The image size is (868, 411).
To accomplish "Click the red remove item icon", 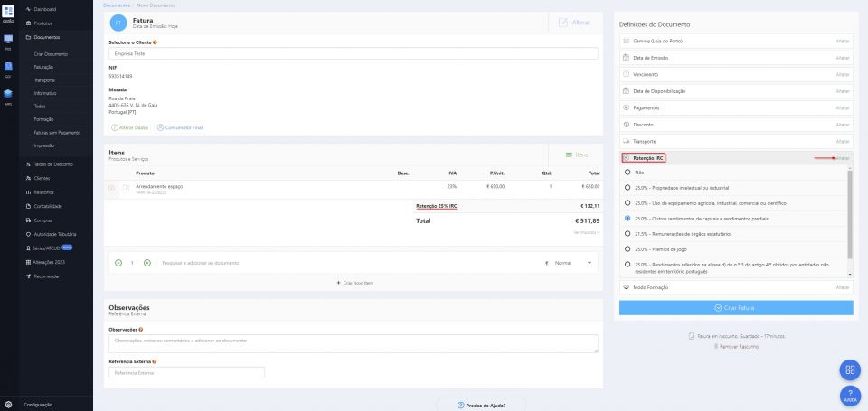I will coord(112,188).
